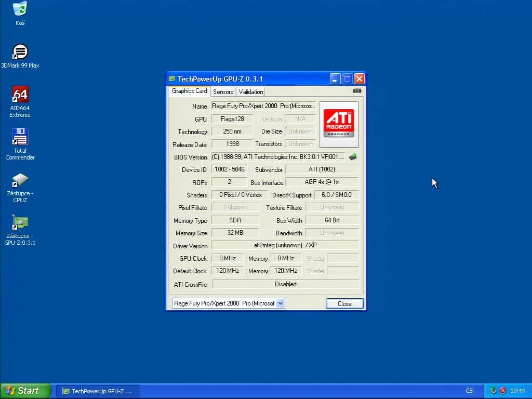
Task: Select the Zástupce - CPUZ shortcut
Action: coord(20,188)
